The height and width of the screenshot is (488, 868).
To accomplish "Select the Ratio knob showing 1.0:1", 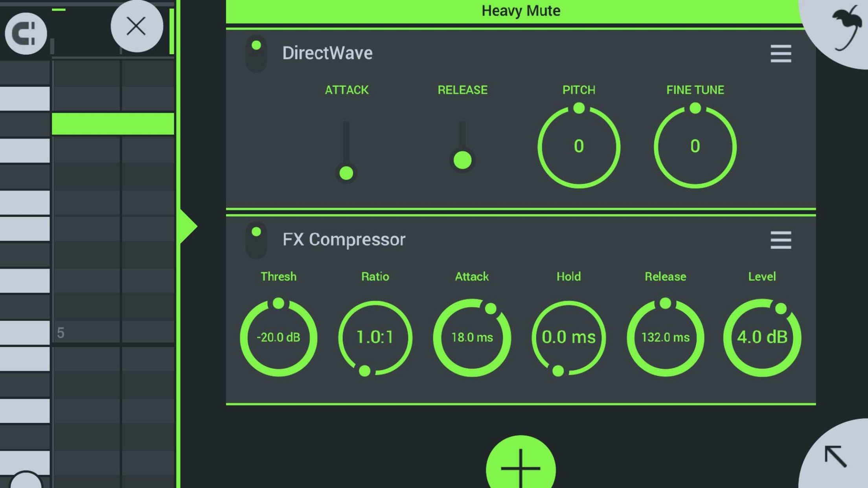I will (x=375, y=338).
